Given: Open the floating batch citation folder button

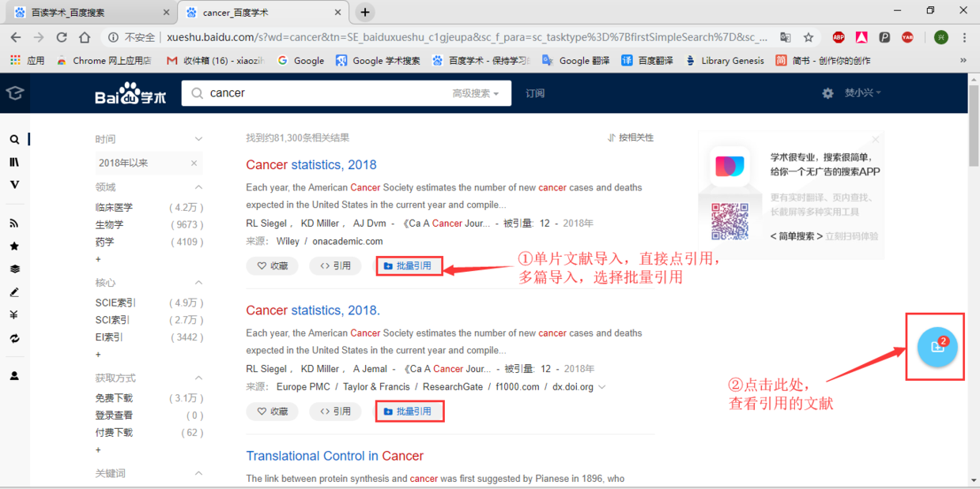Looking at the screenshot, I should [x=937, y=347].
